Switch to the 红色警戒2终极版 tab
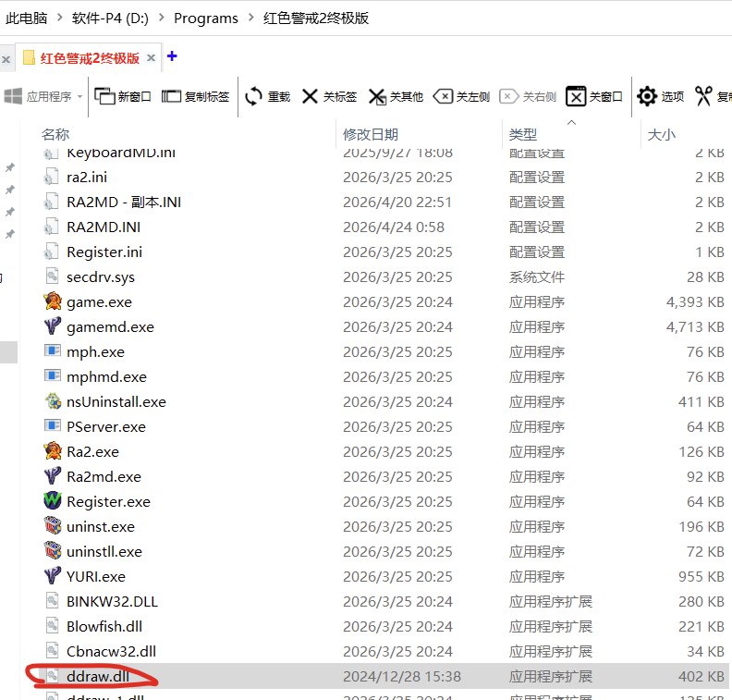Image resolution: width=732 pixels, height=700 pixels. pyautogui.click(x=90, y=58)
